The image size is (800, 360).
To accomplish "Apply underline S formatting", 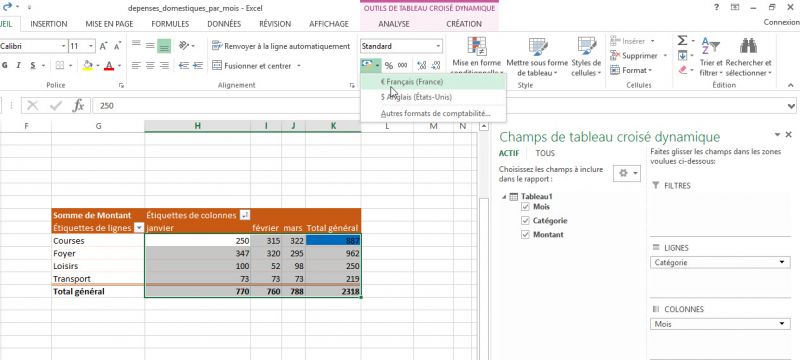I will [x=33, y=65].
